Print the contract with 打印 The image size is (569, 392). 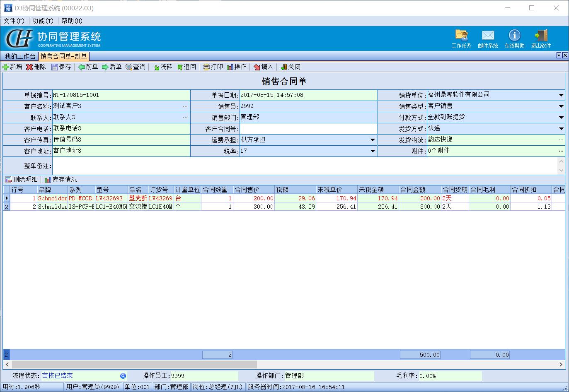tap(213, 67)
